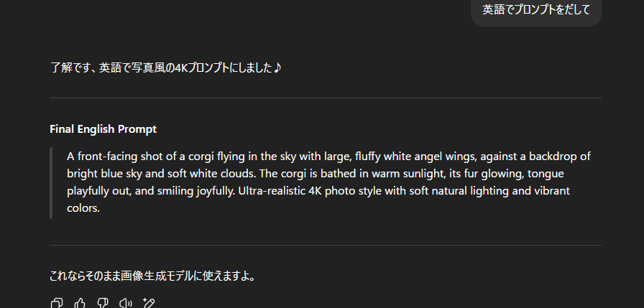644x308 pixels.
Task: Click the closing line これならそのまま画像生成モデルに使えますよ
Action: click(x=152, y=276)
